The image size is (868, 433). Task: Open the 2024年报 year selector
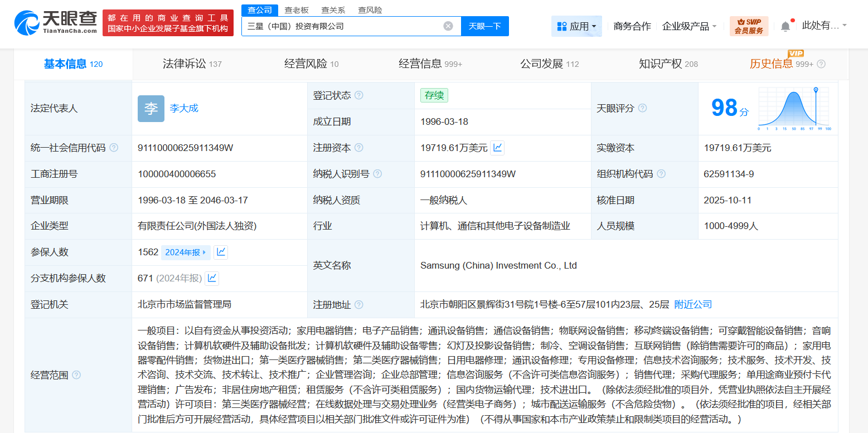pos(186,252)
